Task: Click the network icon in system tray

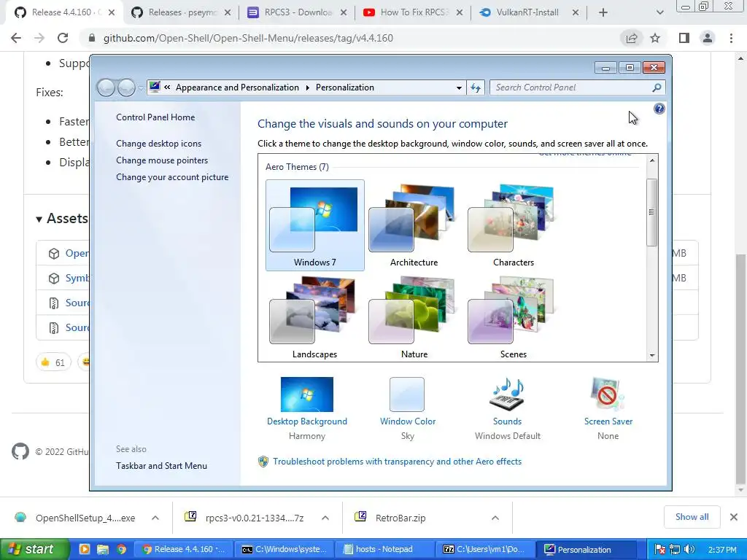Action: click(674, 550)
